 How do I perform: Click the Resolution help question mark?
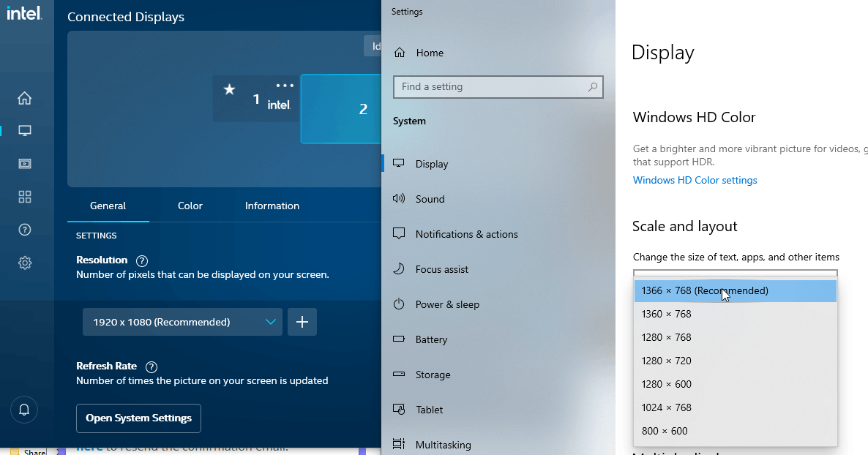[141, 260]
